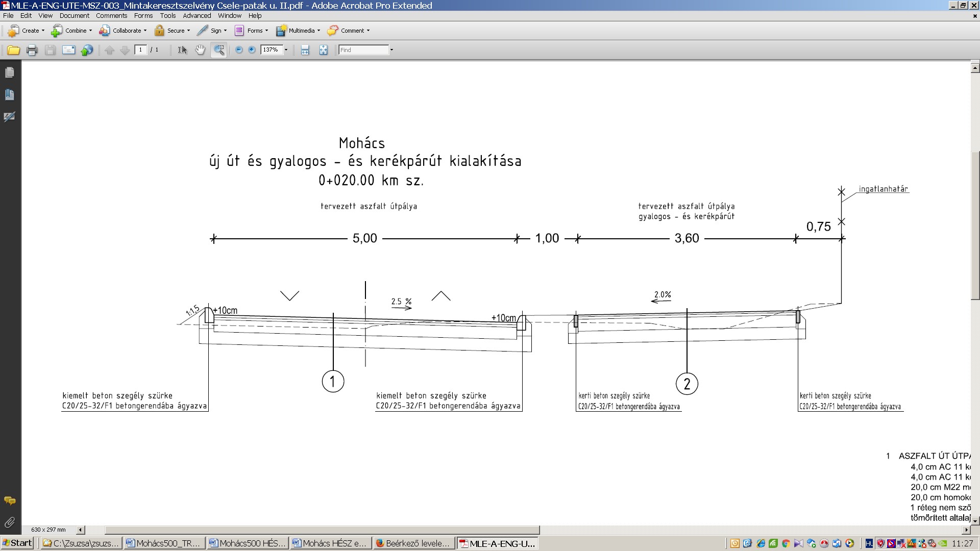Open the Attachments paperclip panel
Image resolution: width=980 pixels, height=551 pixels.
tap(9, 522)
